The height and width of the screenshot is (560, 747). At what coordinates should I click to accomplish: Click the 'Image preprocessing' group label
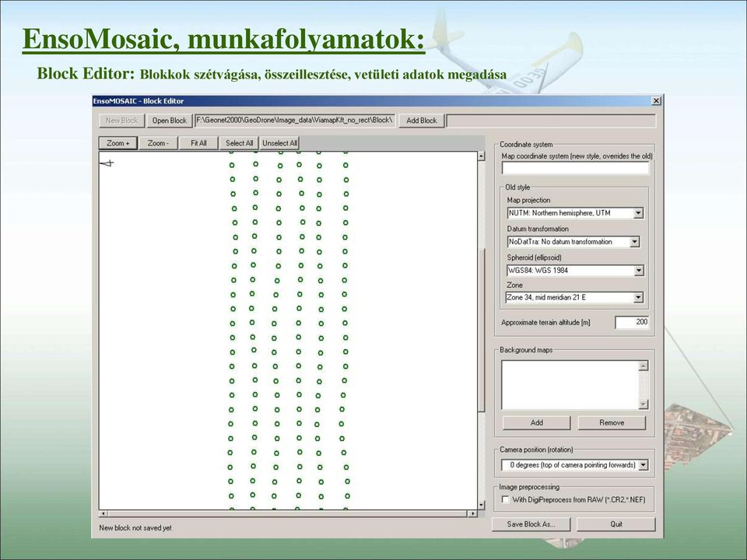(x=529, y=487)
